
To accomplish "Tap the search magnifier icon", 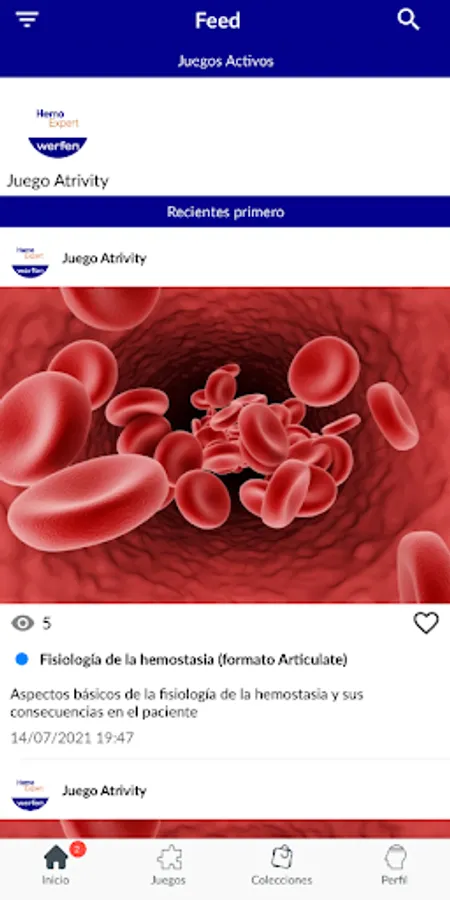I will click(408, 20).
